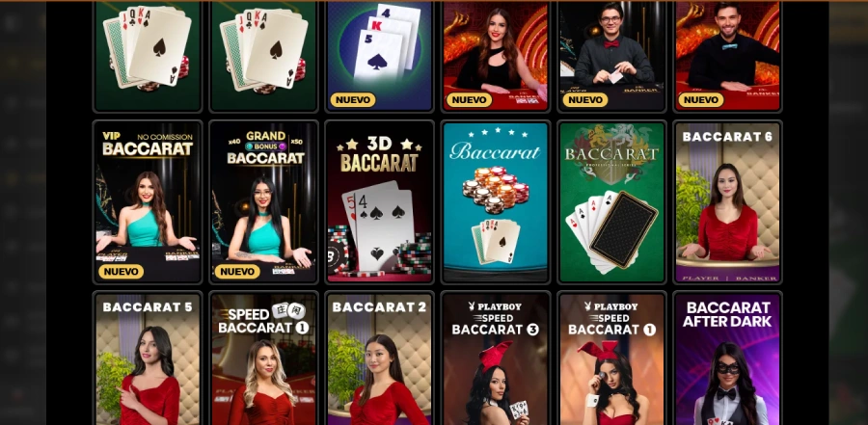Launch the Baccarat 6 live table
Screen dimensions: 868x425
[727, 202]
